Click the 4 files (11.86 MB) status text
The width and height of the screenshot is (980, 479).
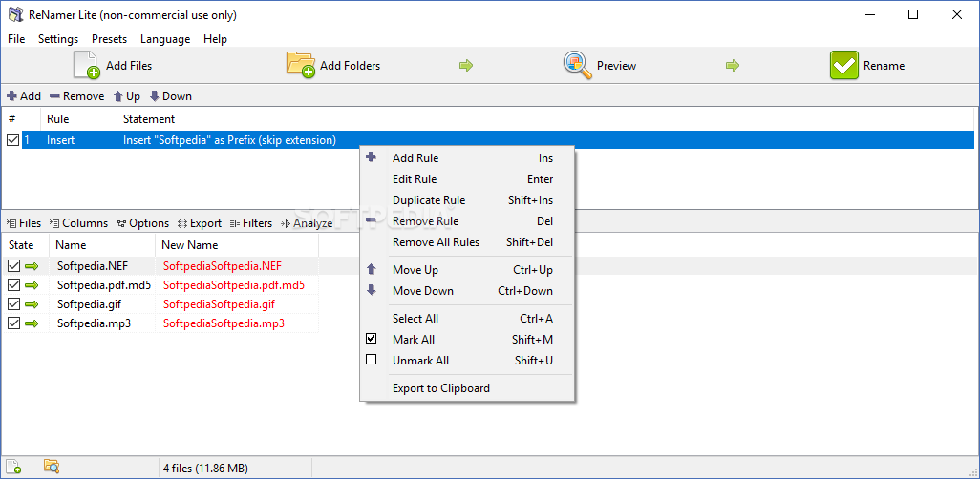click(205, 468)
